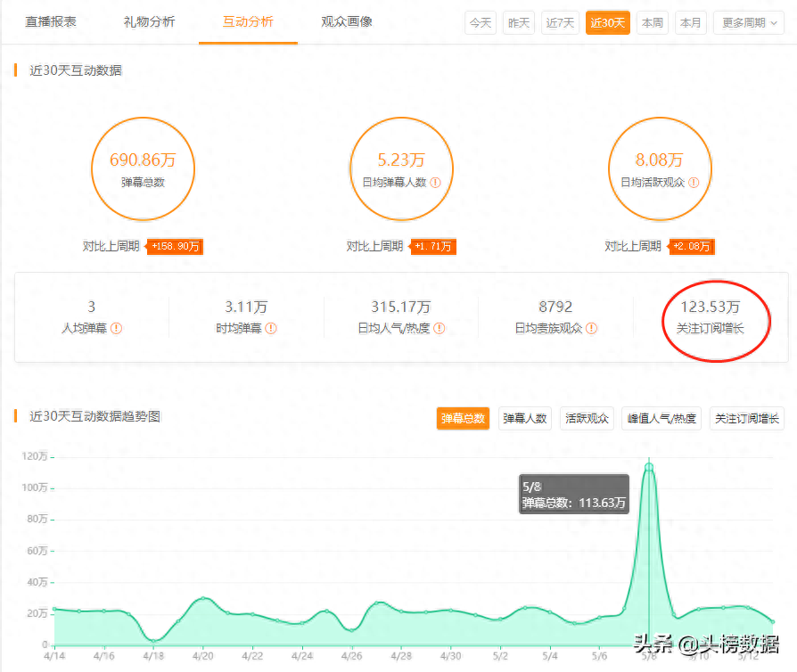Open the 观众画像 tab
Viewport: 797px width, 672px height.
pos(347,21)
